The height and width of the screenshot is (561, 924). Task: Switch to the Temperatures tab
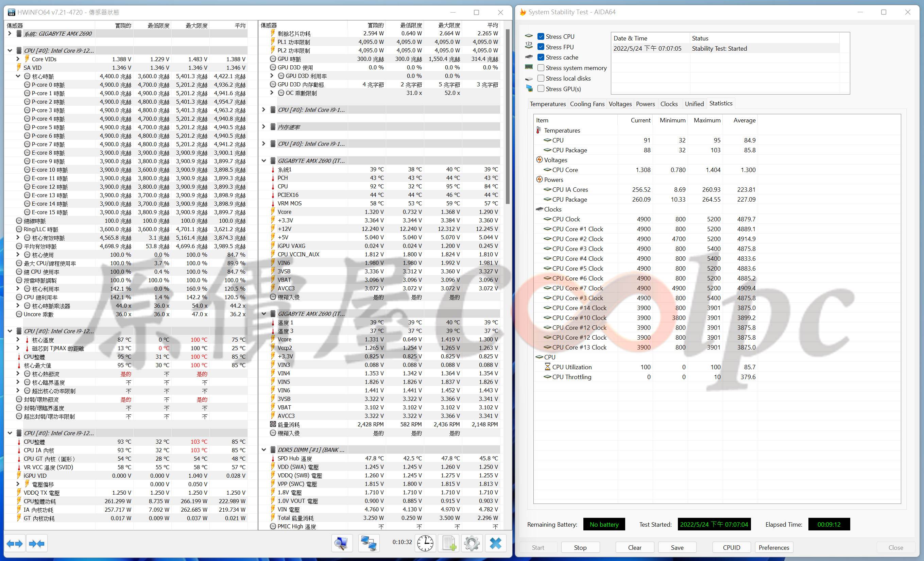tap(548, 104)
